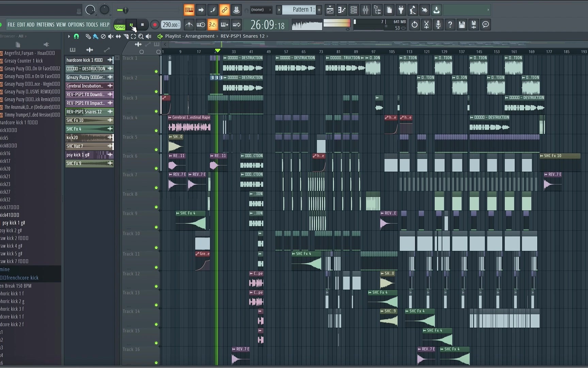
Task: Select the playlist delete tool
Action: (x=103, y=36)
